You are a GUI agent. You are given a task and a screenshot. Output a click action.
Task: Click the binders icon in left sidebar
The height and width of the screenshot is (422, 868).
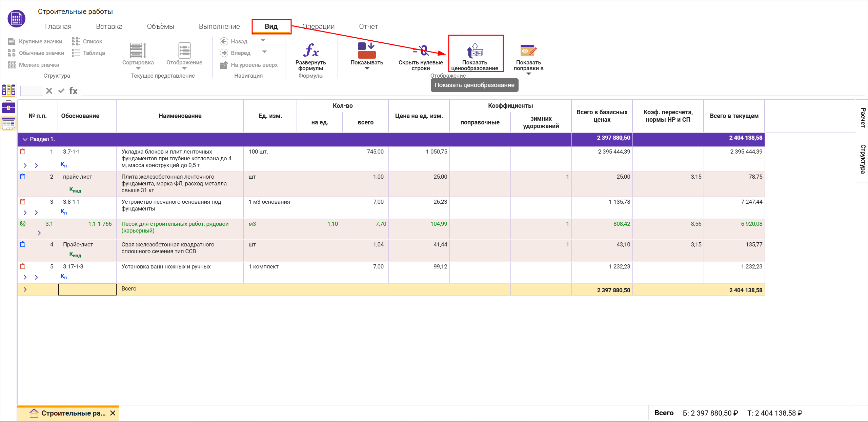(8, 90)
